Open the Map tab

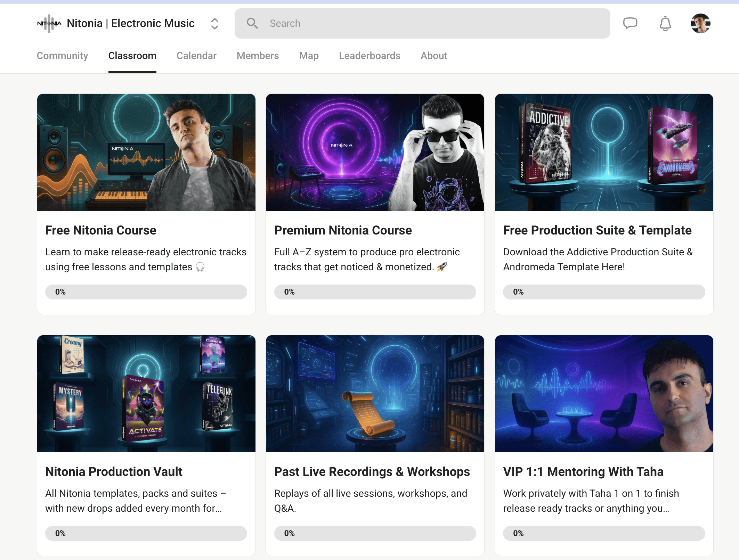309,56
